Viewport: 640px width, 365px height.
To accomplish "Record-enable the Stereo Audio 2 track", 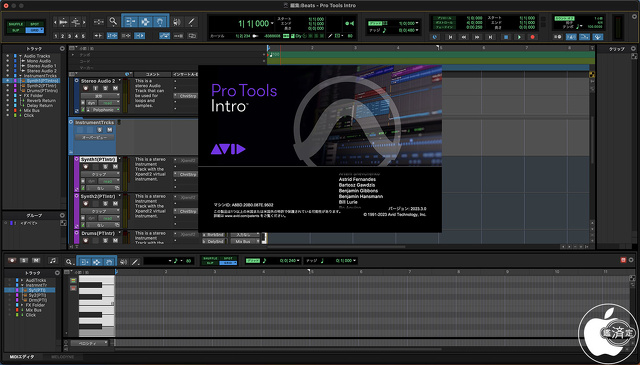I will [x=86, y=88].
